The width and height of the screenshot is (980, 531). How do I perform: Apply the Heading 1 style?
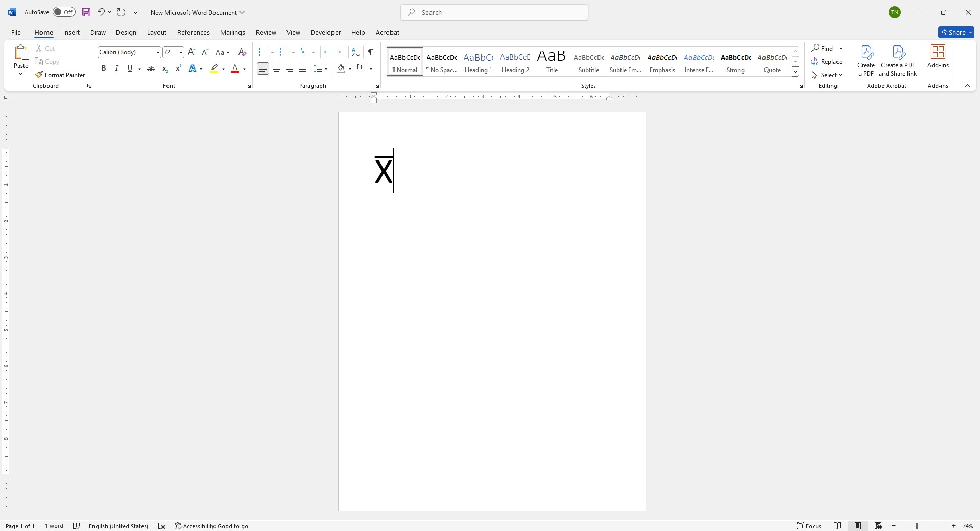478,61
